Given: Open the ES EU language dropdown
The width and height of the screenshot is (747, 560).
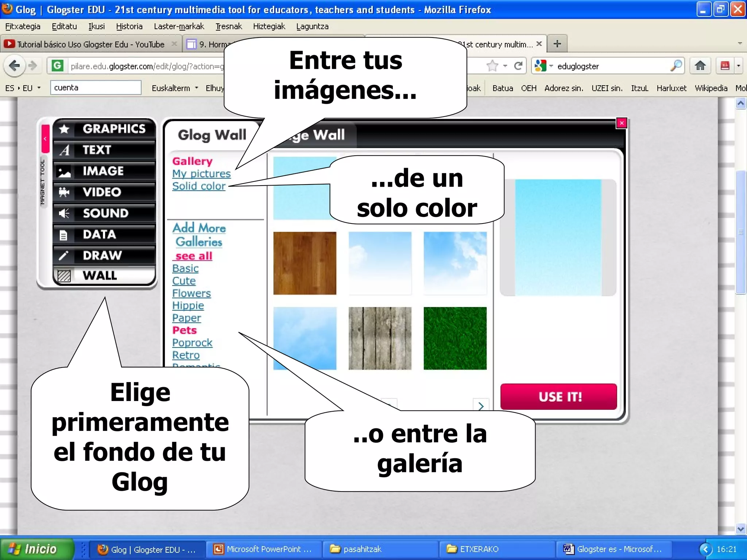Looking at the screenshot, I should pyautogui.click(x=23, y=88).
